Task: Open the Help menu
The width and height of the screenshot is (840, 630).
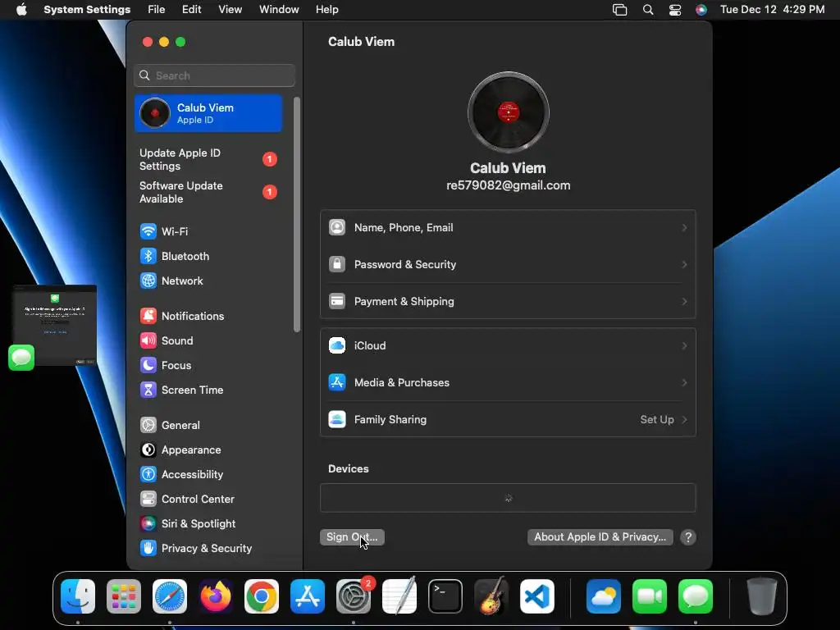Action: click(326, 10)
